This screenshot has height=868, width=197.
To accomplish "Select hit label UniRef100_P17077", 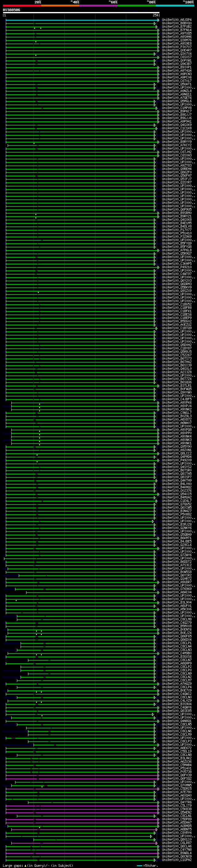I will tap(177, 230).
